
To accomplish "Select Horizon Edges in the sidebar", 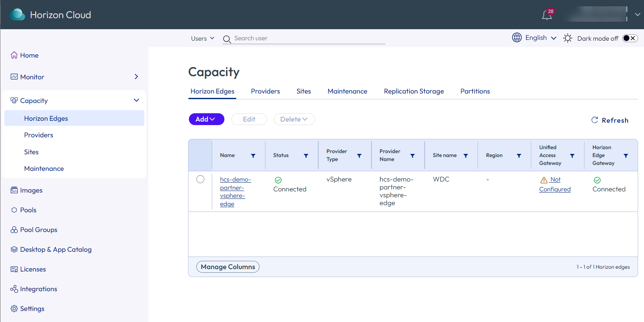I will click(74, 118).
